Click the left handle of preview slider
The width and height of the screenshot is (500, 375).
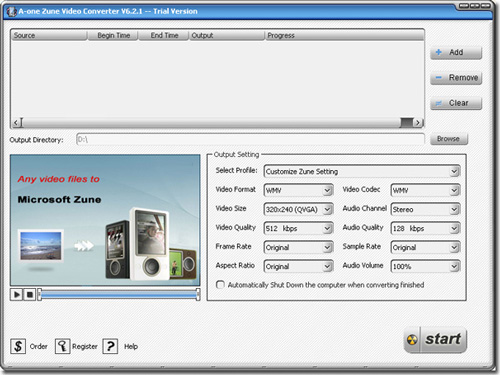39,295
